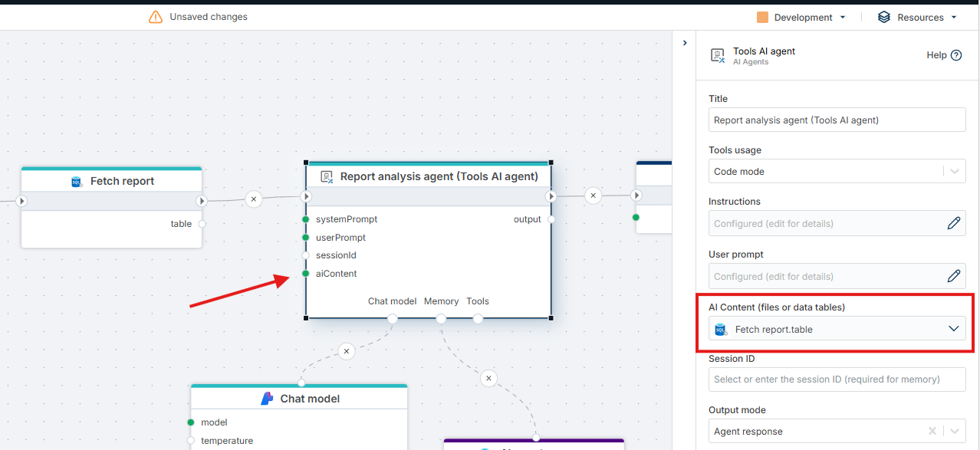
Task: Click the temperature port on Chat model node
Action: tap(191, 441)
